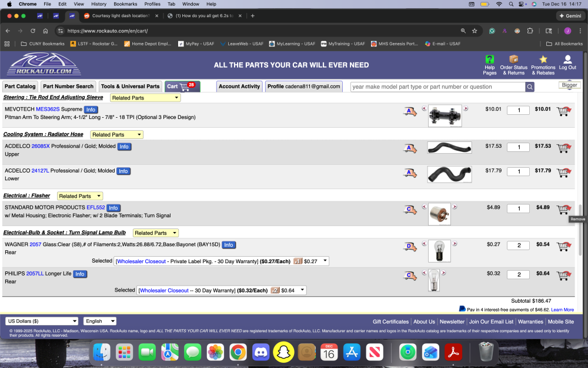Remove the MEVOTECH sleeve via red cart icon
Image resolution: width=588 pixels, height=368 pixels.
pos(563,110)
